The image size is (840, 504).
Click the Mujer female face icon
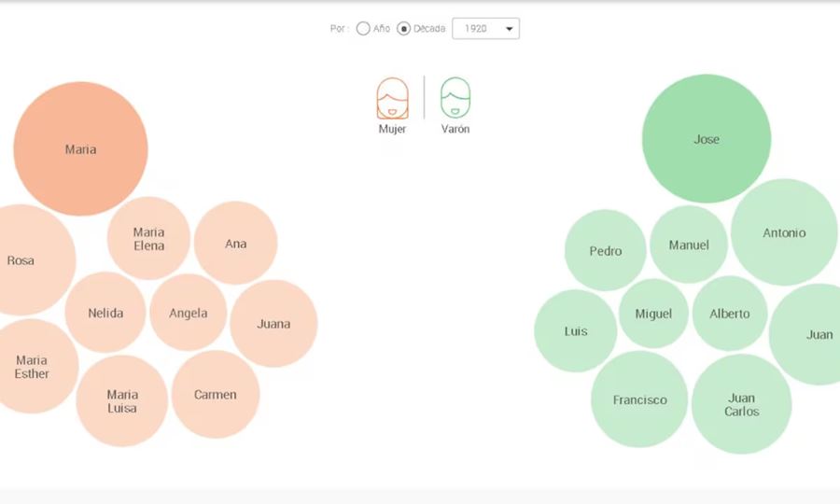point(392,98)
